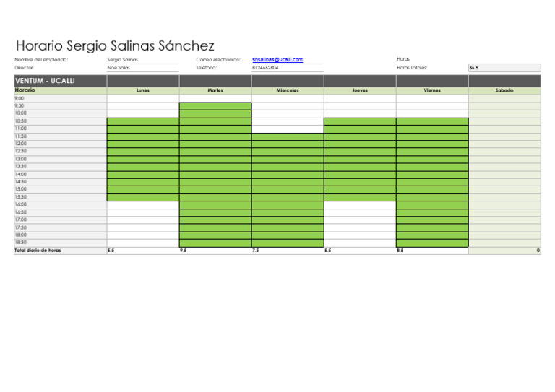Image resolution: width=555 pixels, height=392 pixels.
Task: Click the Sergio Salinas employee name field
Action: click(x=143, y=60)
